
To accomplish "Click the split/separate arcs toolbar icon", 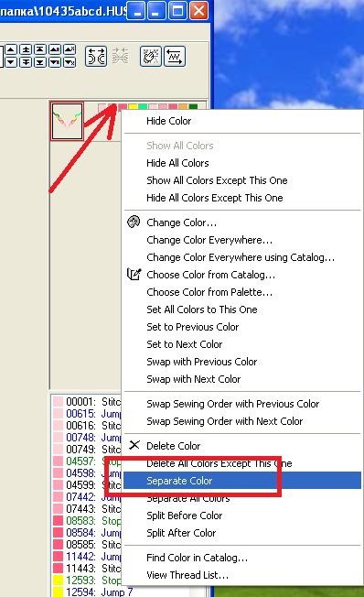I will click(x=96, y=57).
